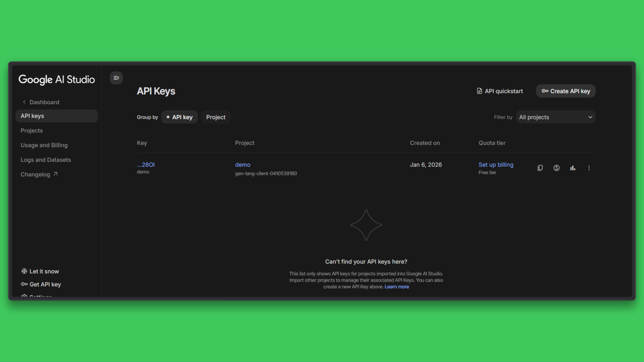Go to Logs and Datasets
644x362 pixels.
click(46, 160)
